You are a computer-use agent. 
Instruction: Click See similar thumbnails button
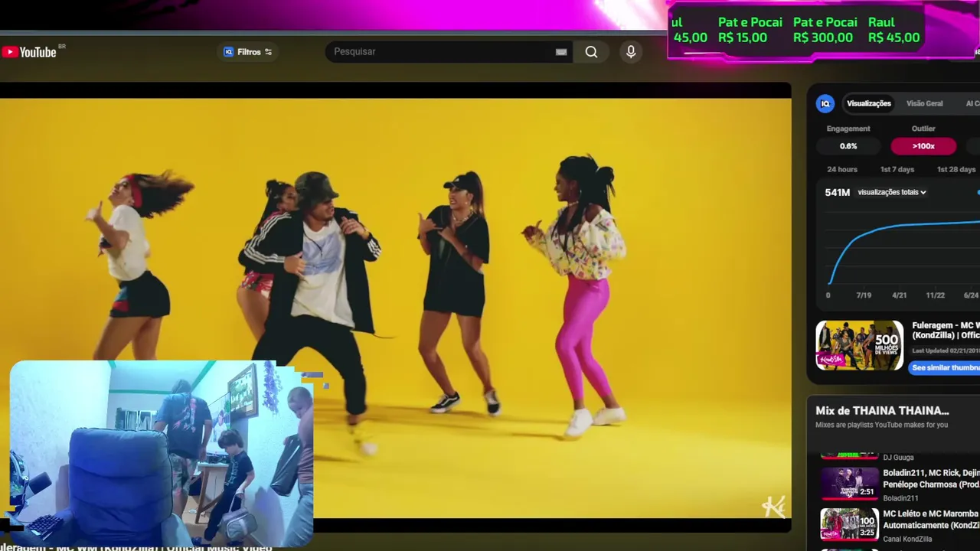coord(946,367)
